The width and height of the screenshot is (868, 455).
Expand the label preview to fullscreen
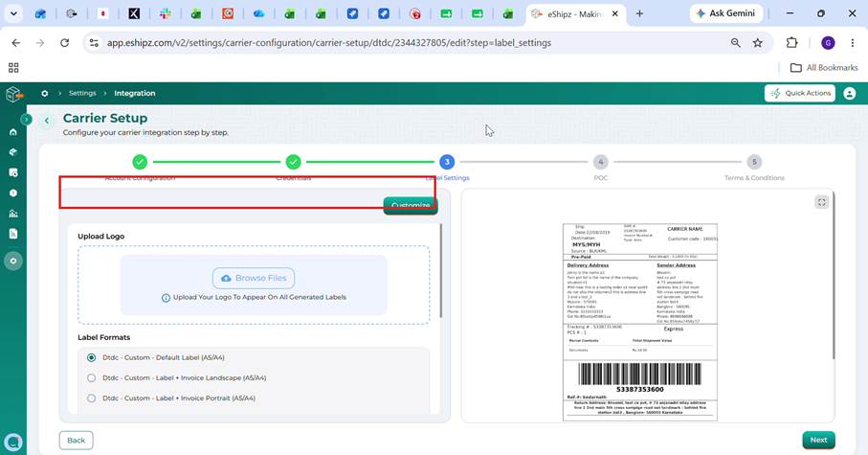821,202
